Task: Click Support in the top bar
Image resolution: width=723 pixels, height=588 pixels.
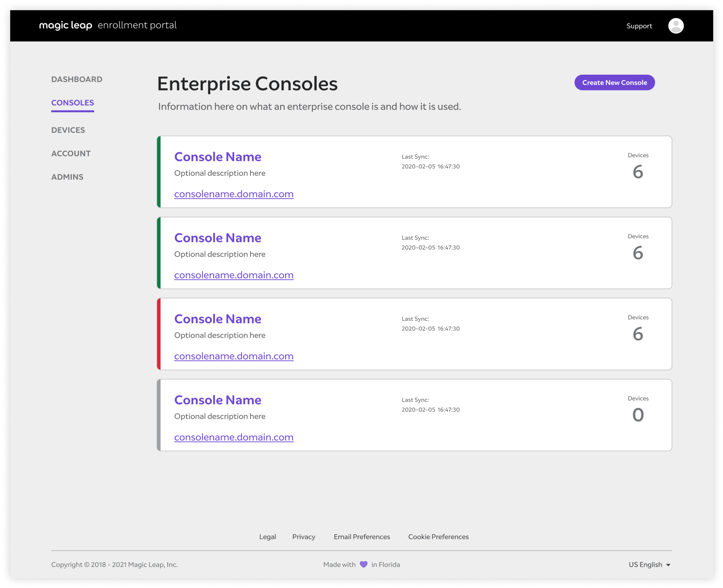Action: tap(639, 26)
